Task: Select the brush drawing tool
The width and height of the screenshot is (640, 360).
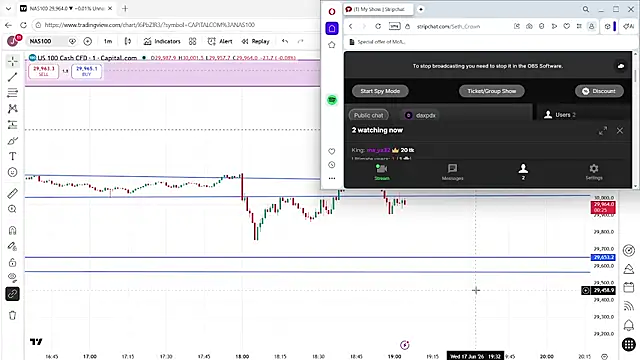Action: click(x=13, y=141)
